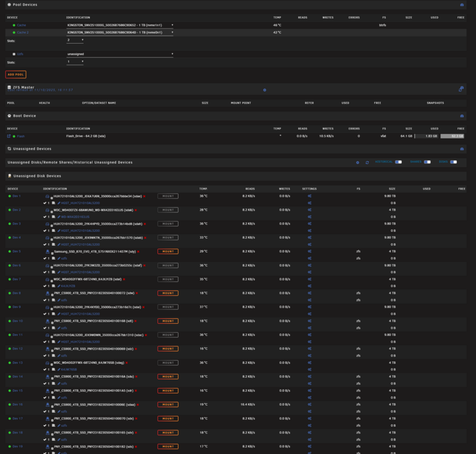The height and width of the screenshot is (454, 476).
Task: Open Slots dropdown for Uzfs pool
Action: [75, 62]
